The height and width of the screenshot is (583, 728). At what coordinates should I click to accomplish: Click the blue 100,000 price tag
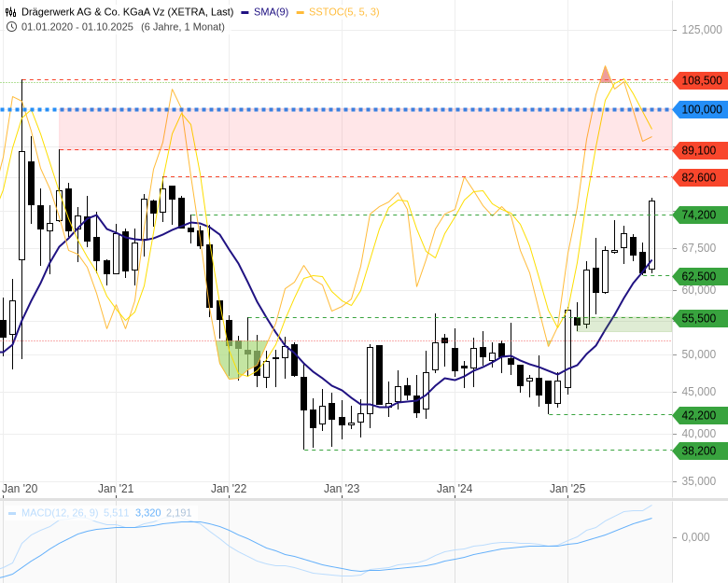coord(701,109)
